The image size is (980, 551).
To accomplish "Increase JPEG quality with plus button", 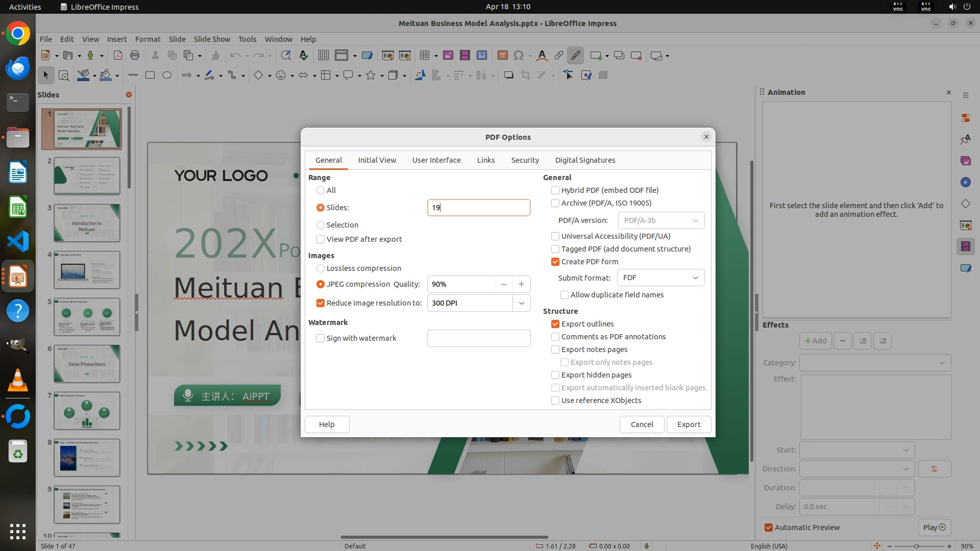I will (521, 284).
